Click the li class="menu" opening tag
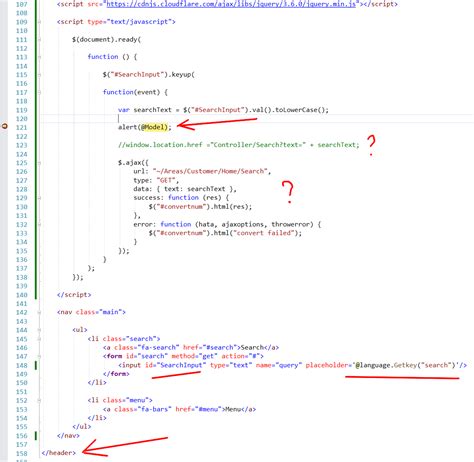The width and height of the screenshot is (474, 462). (120, 400)
